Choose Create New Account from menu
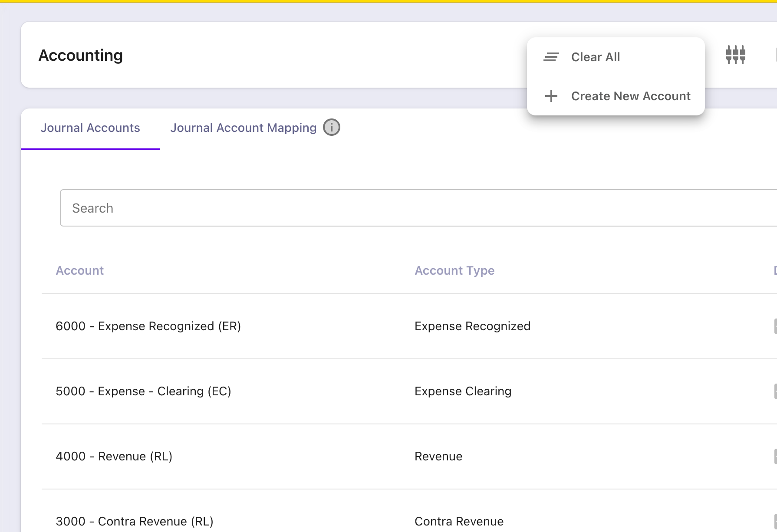Viewport: 777px width, 532px height. point(616,96)
